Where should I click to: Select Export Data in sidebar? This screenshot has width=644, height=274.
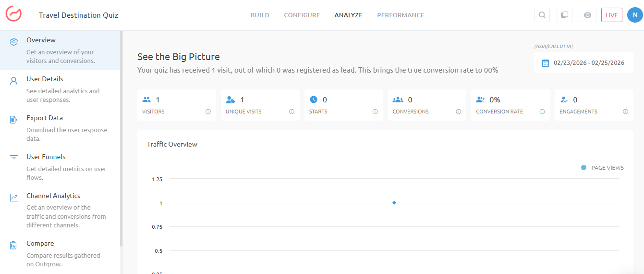[x=44, y=118]
